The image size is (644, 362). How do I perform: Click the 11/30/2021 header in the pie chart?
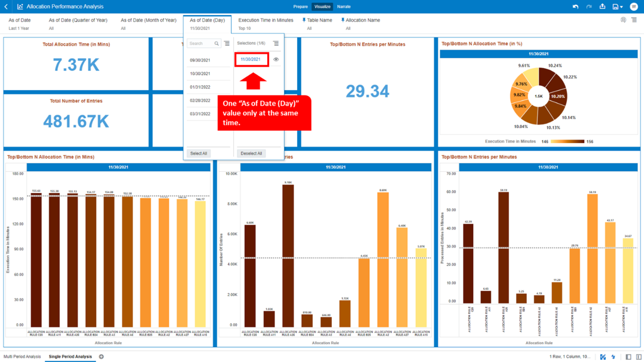[539, 54]
